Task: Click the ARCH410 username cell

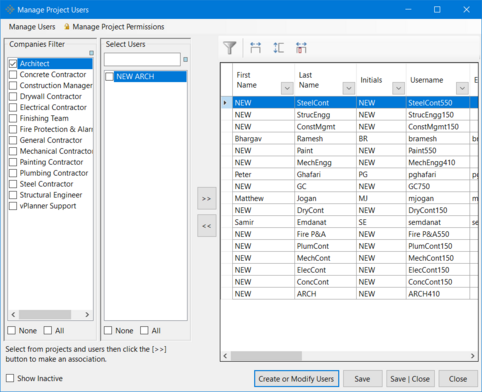Action: [x=438, y=294]
